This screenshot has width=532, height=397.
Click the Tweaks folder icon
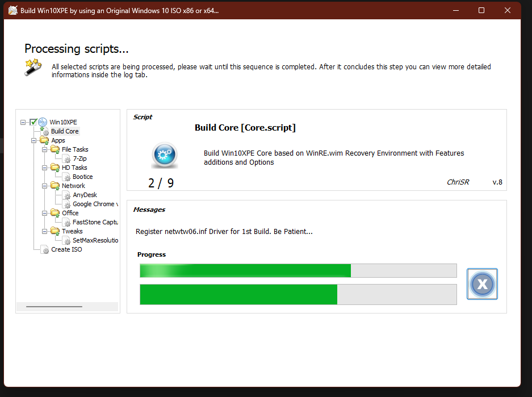[55, 231]
